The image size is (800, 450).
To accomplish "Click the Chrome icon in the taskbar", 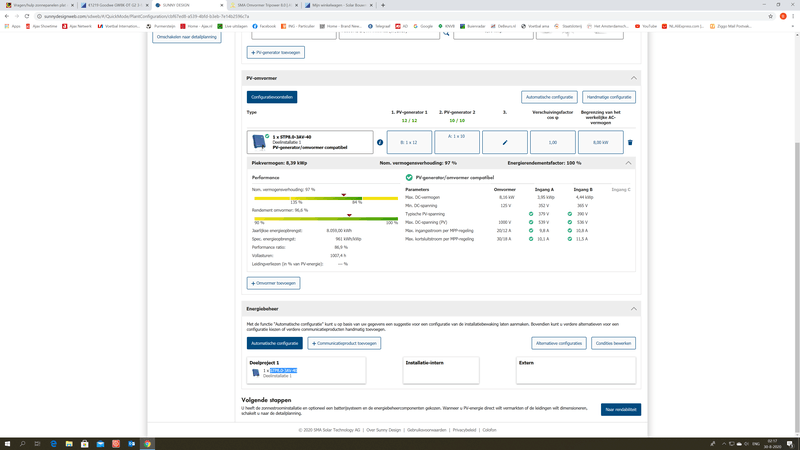I will tap(147, 444).
